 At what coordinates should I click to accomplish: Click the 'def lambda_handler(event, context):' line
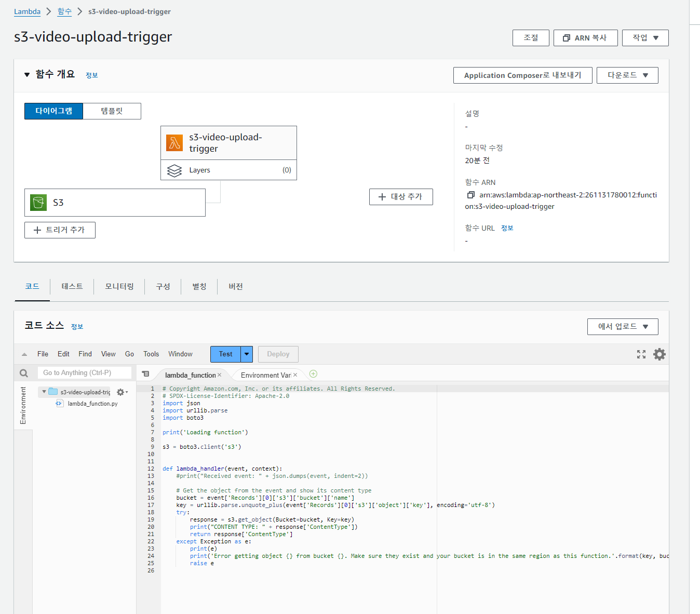[222, 469]
